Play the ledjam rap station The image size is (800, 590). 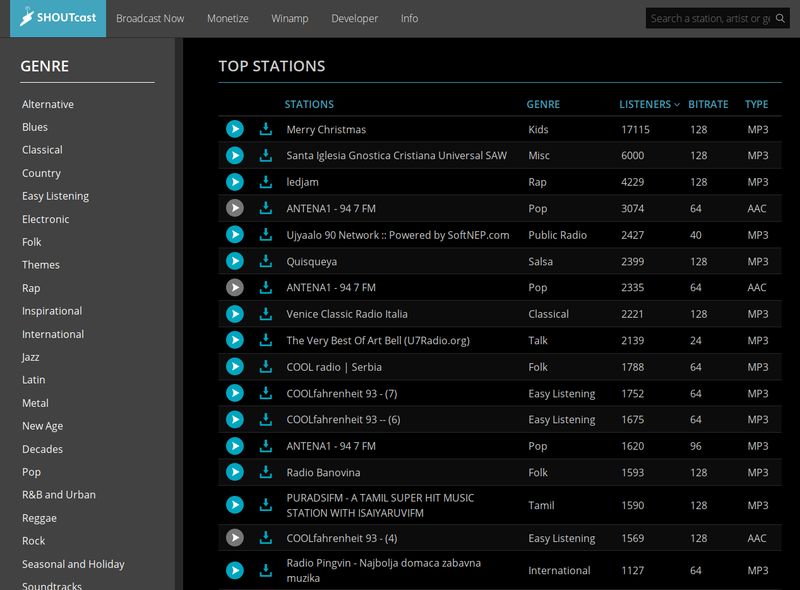point(234,182)
